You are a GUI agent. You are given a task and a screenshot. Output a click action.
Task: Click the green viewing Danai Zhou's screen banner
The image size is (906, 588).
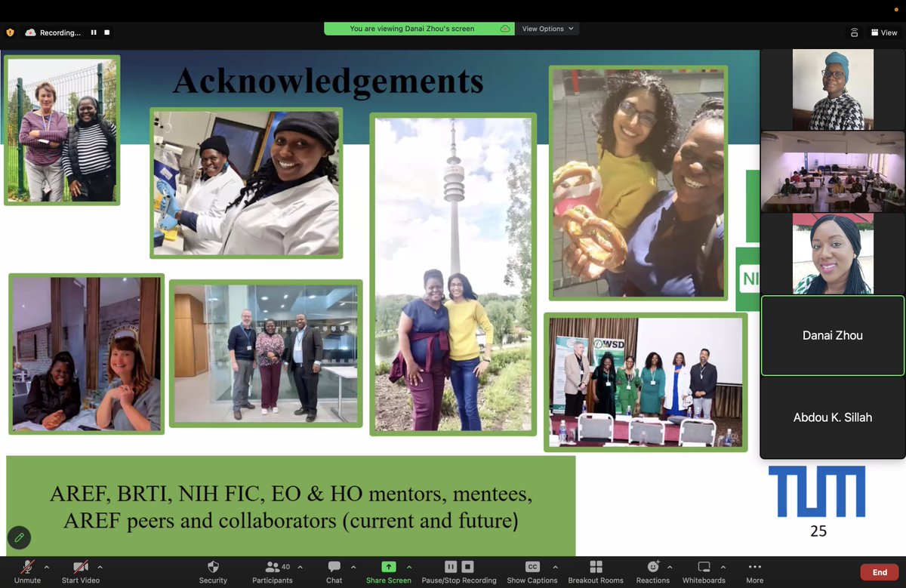pos(419,29)
